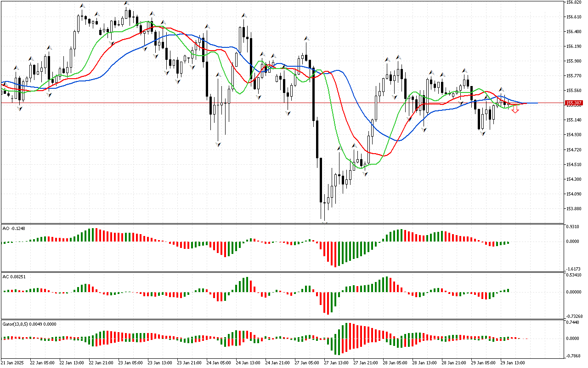Click the 28 Jan 05:00 time label

[x=395, y=362]
